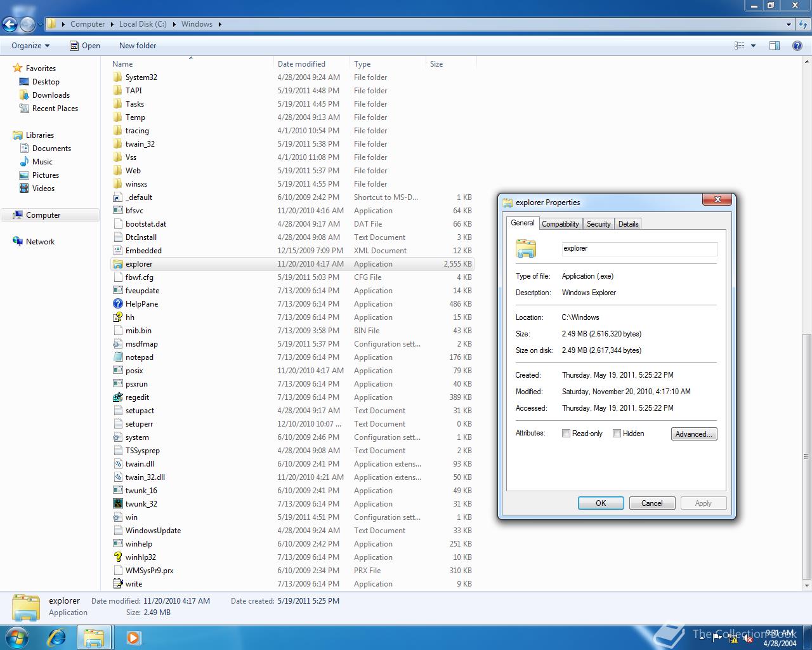Click the twain.dll file icon
The width and height of the screenshot is (812, 650).
point(117,464)
